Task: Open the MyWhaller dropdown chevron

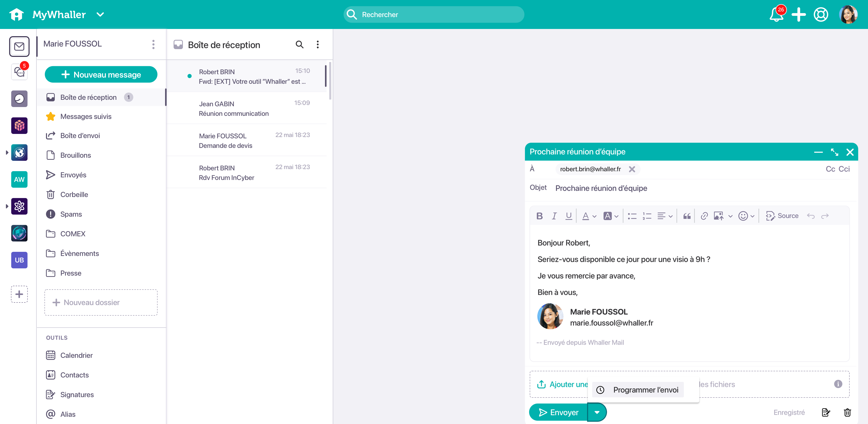Action: click(x=100, y=14)
